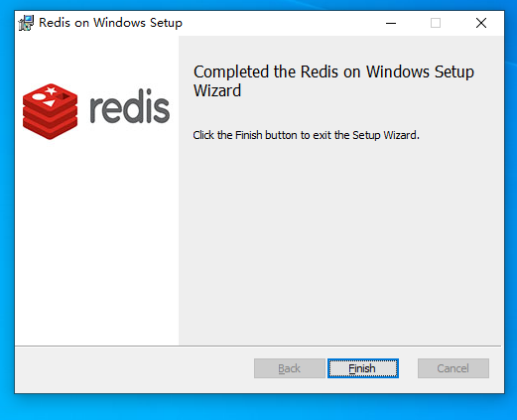Click the Finish button to exit
517x420 pixels.
[x=363, y=368]
